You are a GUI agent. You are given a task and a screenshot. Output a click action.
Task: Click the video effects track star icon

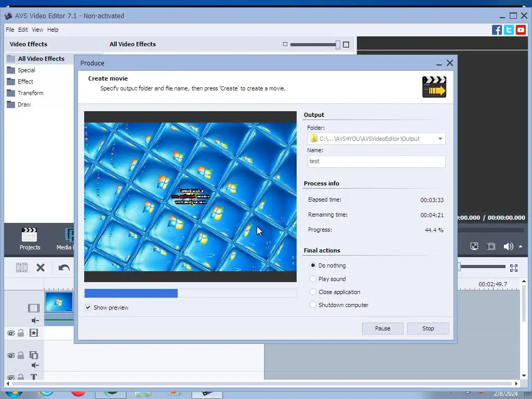tap(34, 333)
